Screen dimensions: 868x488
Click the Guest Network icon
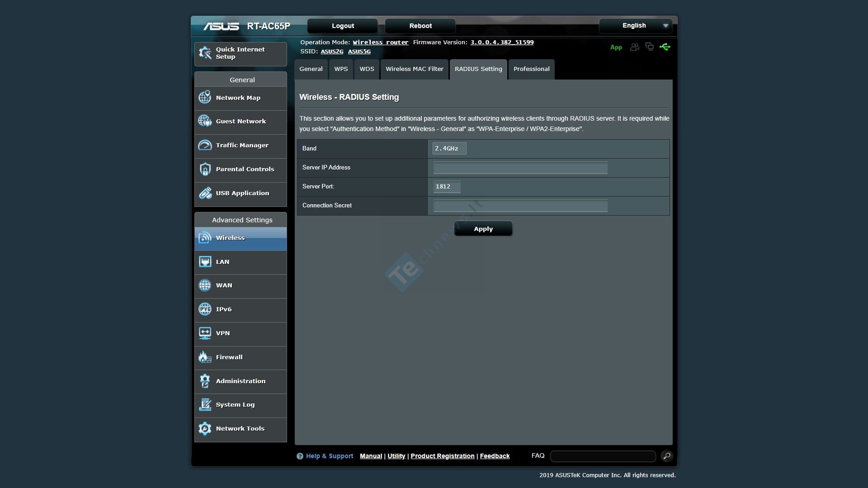[205, 121]
